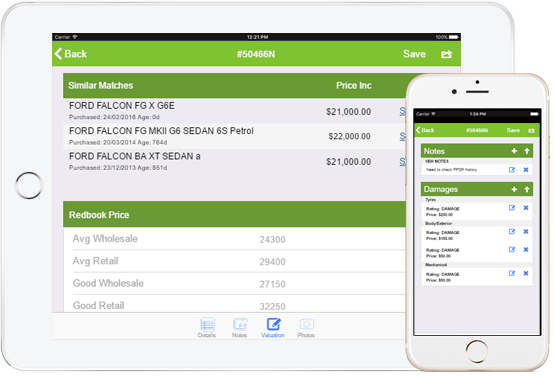Edit the Tyres damage entry
This screenshot has width=555, height=376.
(512, 208)
